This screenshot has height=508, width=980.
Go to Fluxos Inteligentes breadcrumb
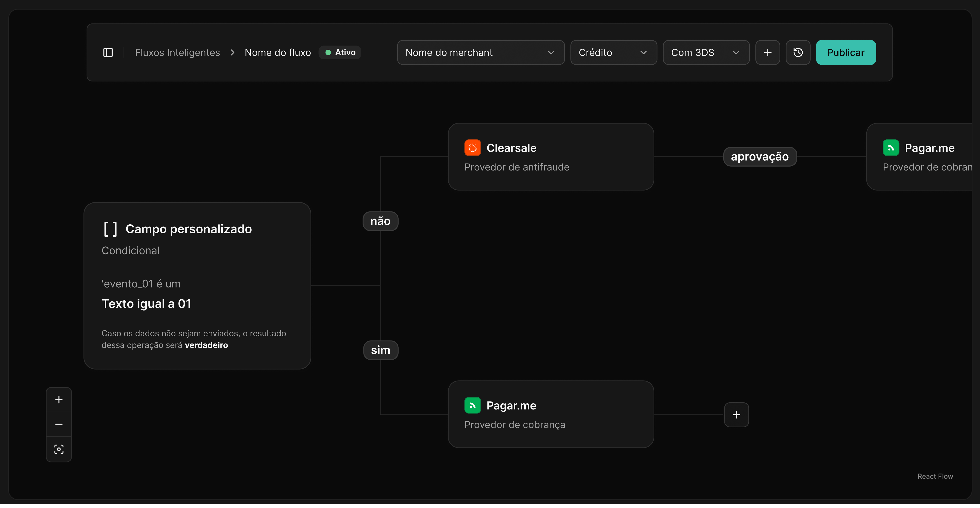point(177,52)
